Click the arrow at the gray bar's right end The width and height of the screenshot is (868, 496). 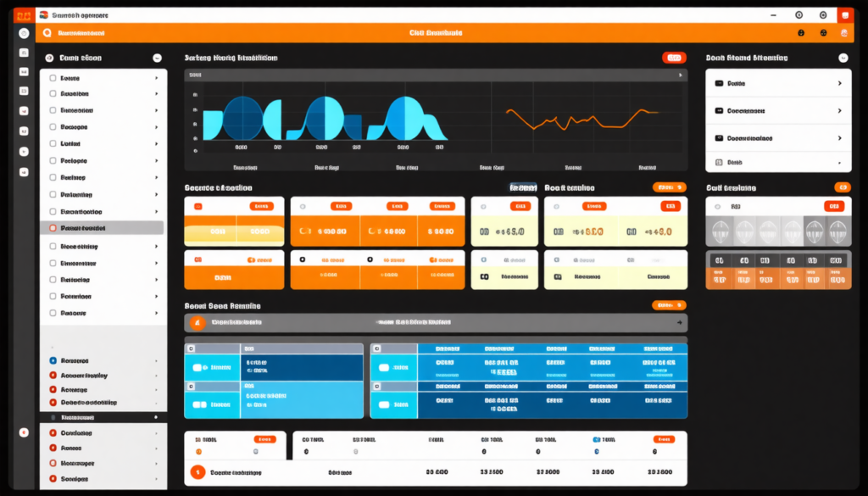coord(680,322)
